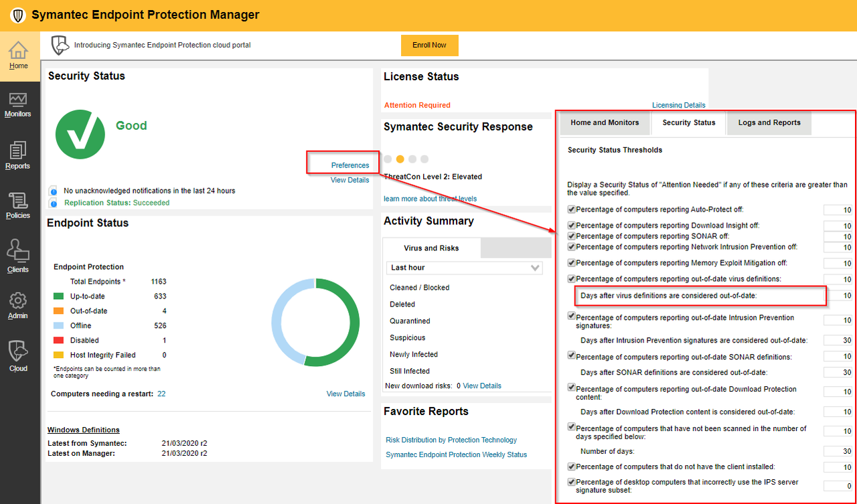857x504 pixels.
Task: Click days SONAR definitions out-of-date field
Action: point(838,373)
